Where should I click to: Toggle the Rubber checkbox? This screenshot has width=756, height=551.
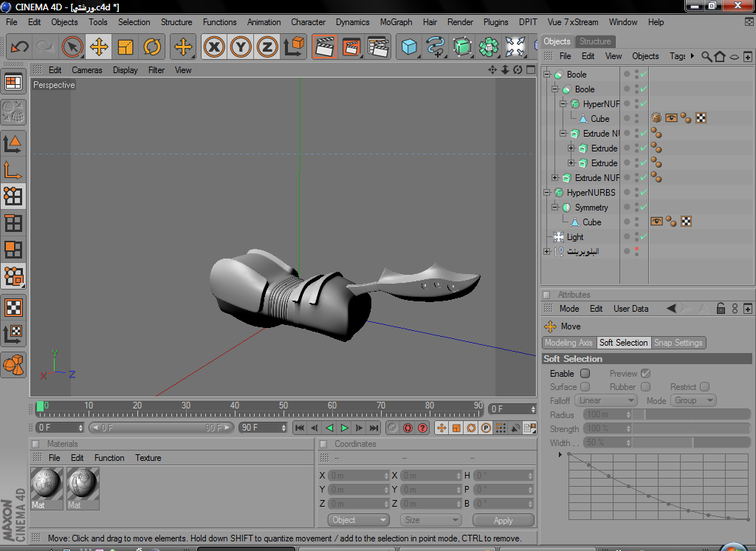(645, 387)
